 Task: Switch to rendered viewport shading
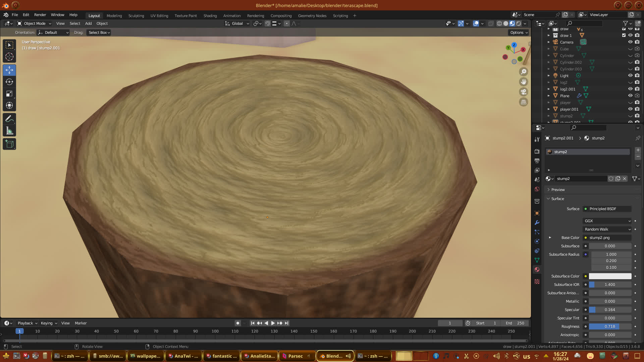[519, 23]
